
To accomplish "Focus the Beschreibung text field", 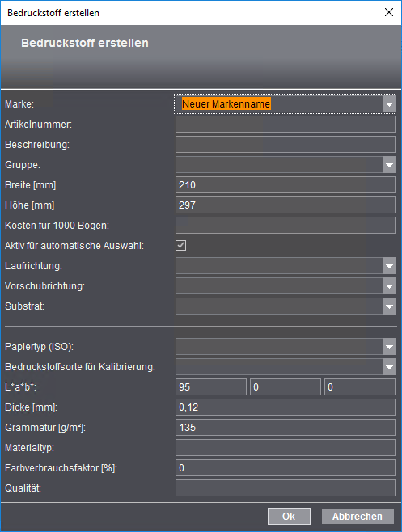I will click(286, 145).
